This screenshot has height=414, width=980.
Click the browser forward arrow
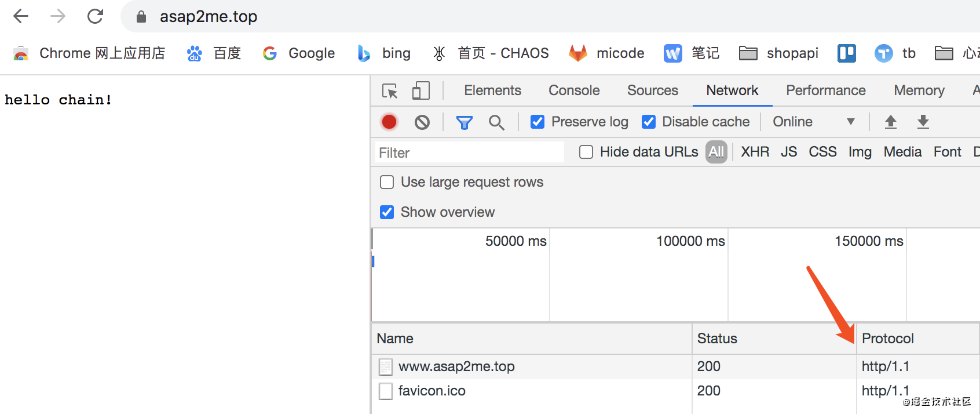click(58, 16)
